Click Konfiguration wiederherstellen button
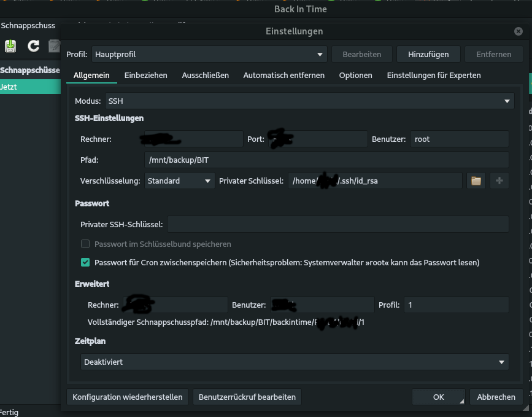Screen dimensions: 532x417 tap(127, 397)
